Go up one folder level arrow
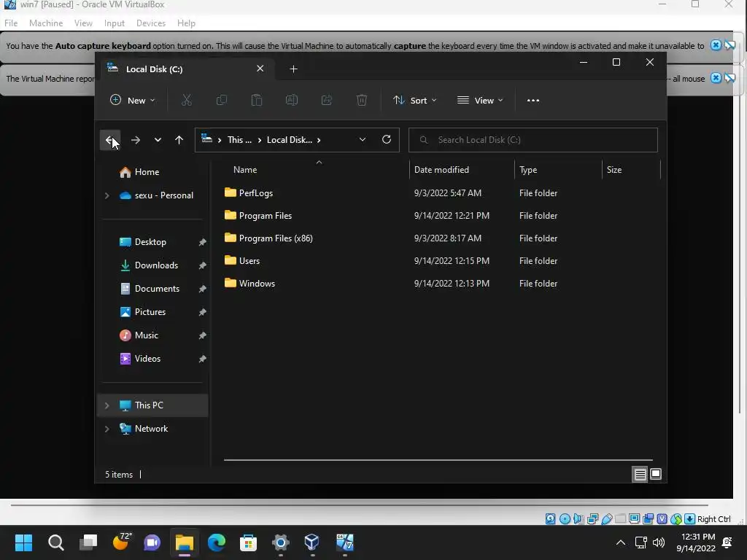The height and width of the screenshot is (560, 747). click(179, 140)
